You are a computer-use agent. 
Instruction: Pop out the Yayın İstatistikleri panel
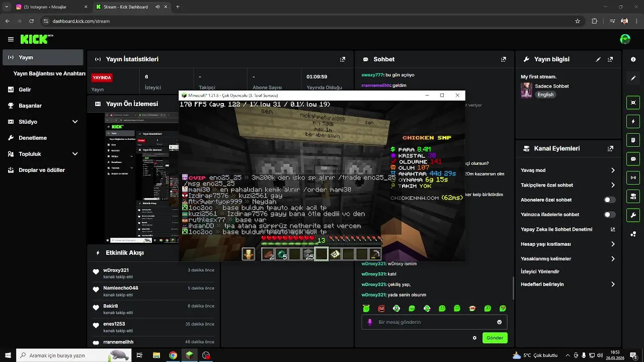tap(343, 59)
